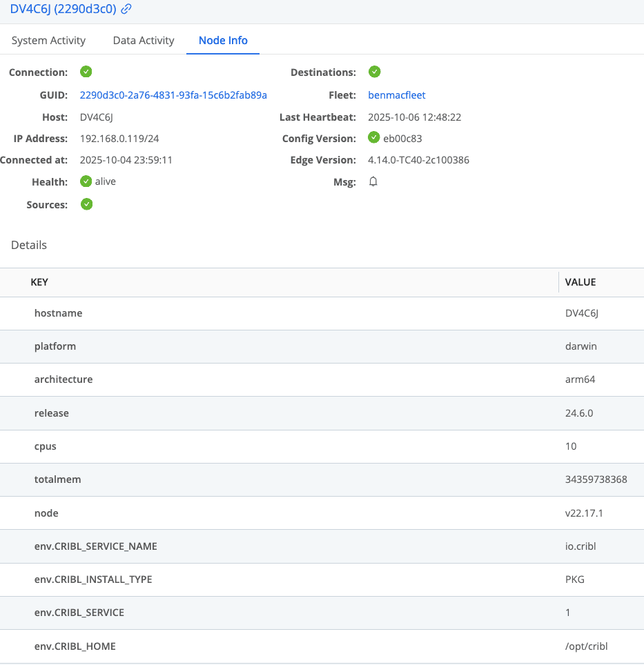This screenshot has width=644, height=665.
Task: Click the totalmem value 34359738368
Action: pyautogui.click(x=596, y=479)
